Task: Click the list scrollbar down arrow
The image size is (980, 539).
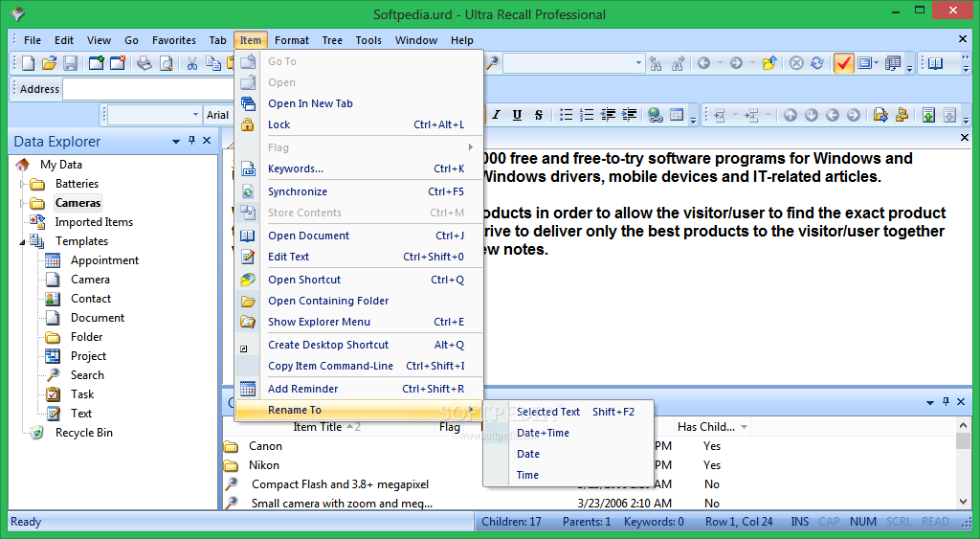Action: pyautogui.click(x=963, y=502)
